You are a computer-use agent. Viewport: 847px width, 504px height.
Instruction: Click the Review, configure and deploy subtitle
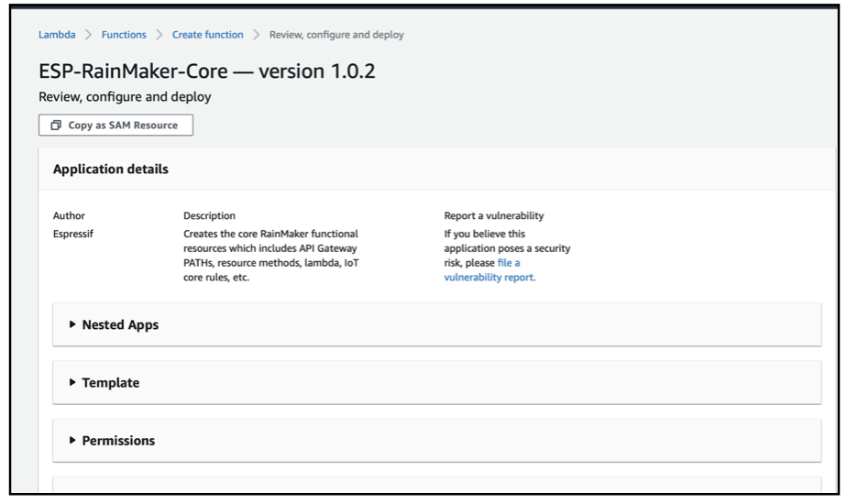pyautogui.click(x=125, y=97)
